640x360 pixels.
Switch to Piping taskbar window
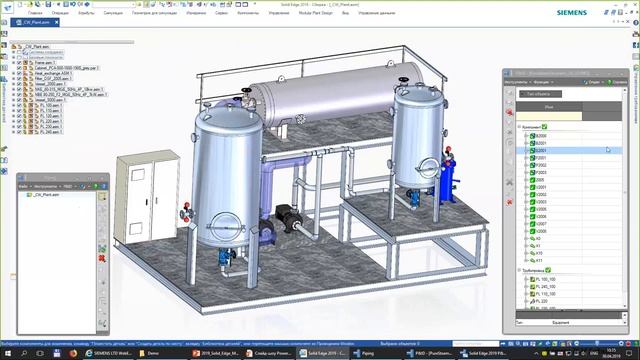376,353
